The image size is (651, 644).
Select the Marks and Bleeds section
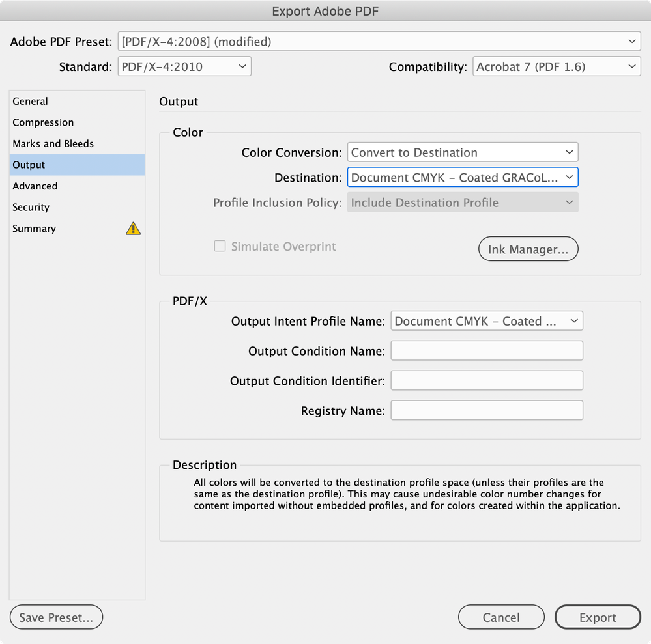point(77,143)
